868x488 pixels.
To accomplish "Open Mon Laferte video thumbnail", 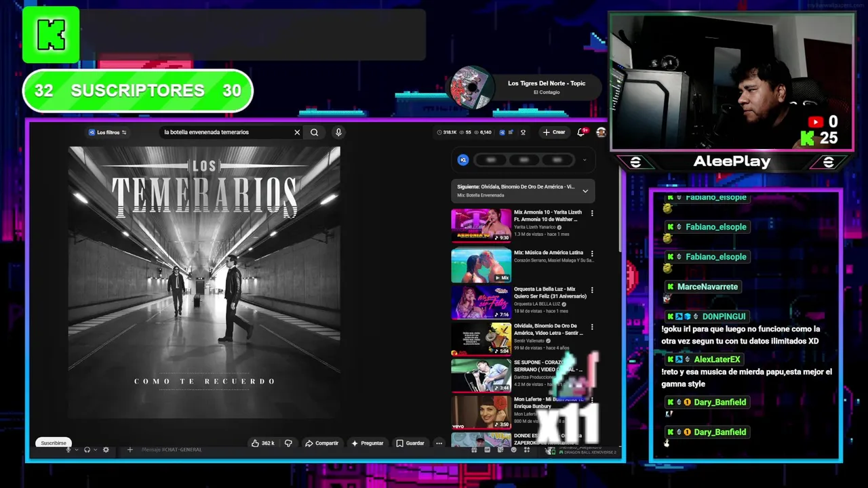I will click(481, 411).
